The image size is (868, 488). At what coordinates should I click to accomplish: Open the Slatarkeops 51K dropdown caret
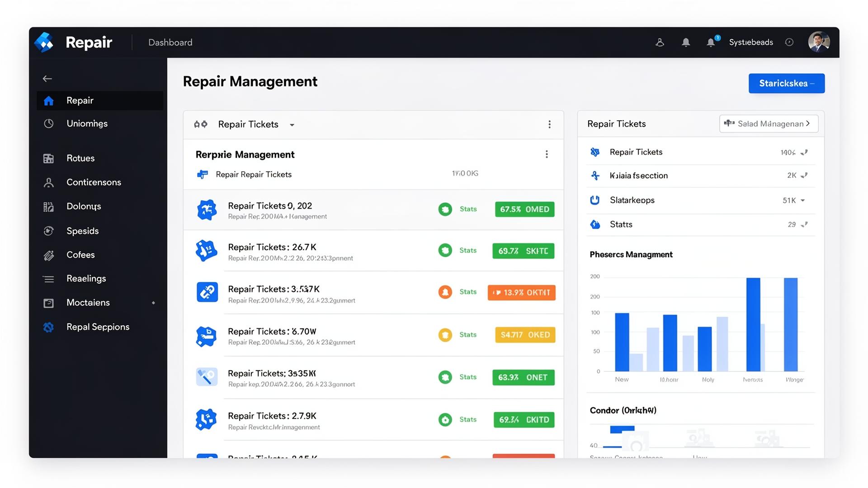click(803, 201)
